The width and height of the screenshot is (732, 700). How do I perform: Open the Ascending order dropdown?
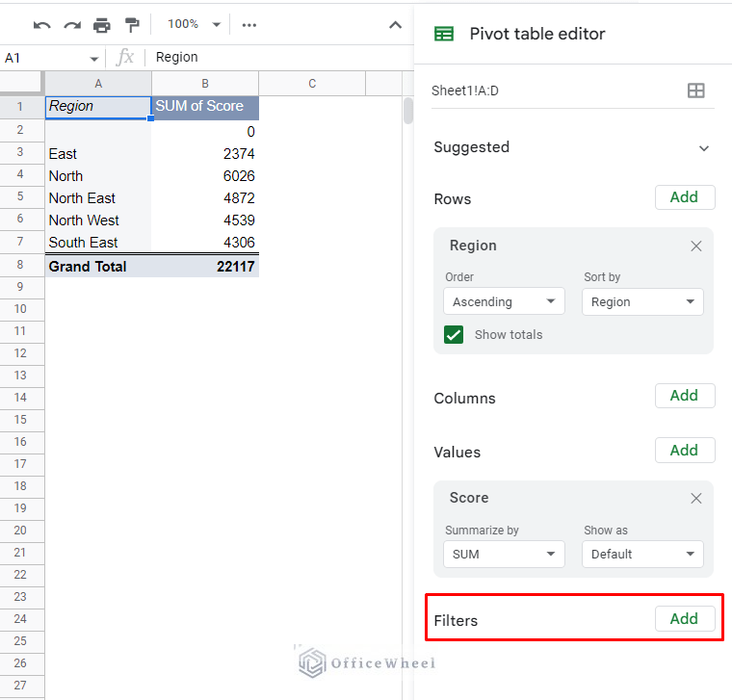coord(504,301)
